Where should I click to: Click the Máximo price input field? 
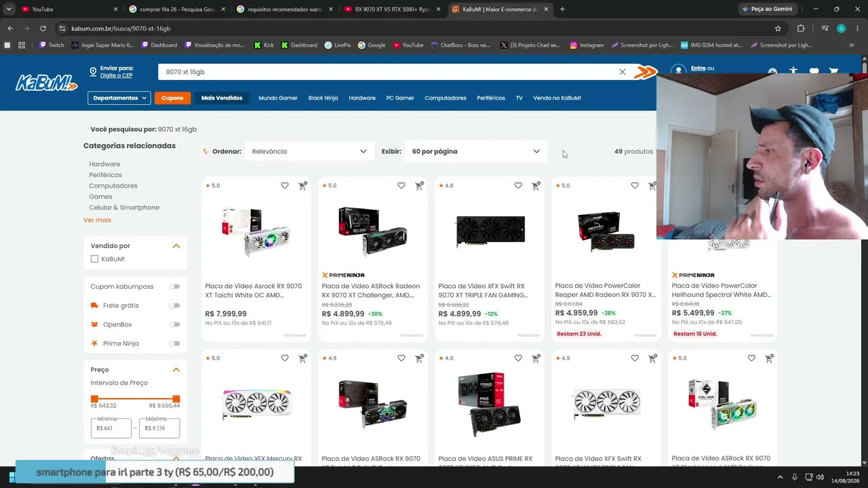click(x=159, y=428)
